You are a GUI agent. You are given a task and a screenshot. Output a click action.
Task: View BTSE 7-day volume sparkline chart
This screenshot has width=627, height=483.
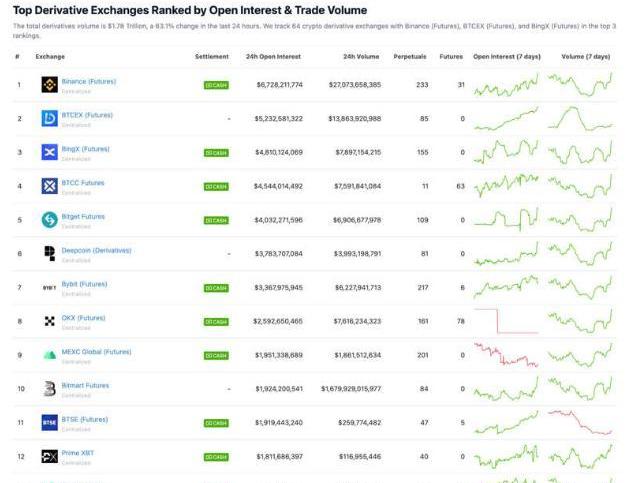tap(586, 422)
